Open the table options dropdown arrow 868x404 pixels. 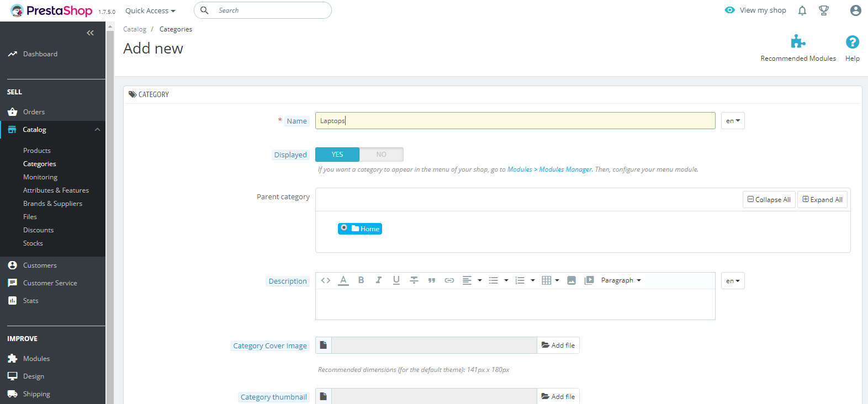click(x=557, y=280)
